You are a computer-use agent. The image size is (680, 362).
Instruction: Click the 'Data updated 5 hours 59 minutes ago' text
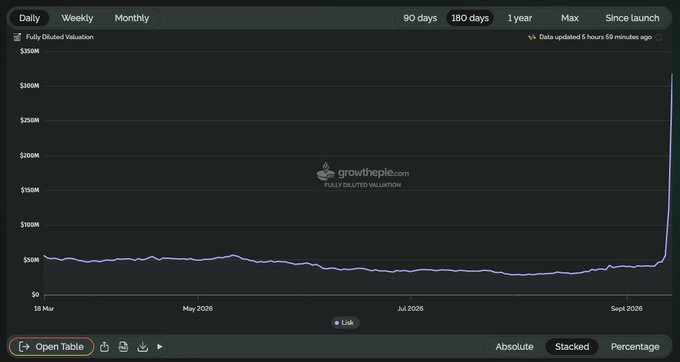coord(595,37)
